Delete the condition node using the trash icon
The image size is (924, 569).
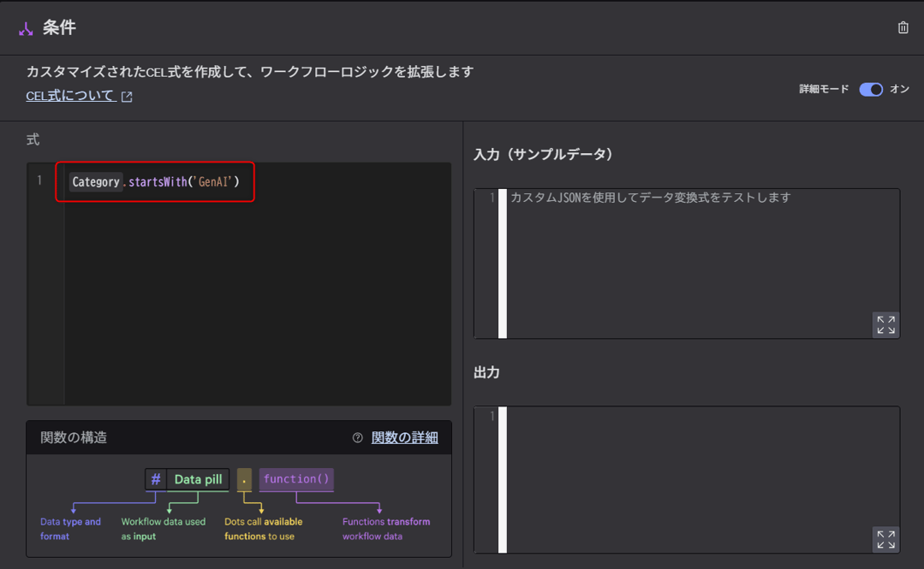point(903,27)
